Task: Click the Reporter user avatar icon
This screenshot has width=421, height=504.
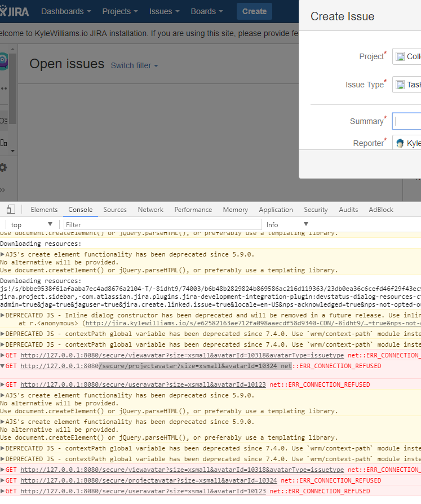Action: coord(400,143)
